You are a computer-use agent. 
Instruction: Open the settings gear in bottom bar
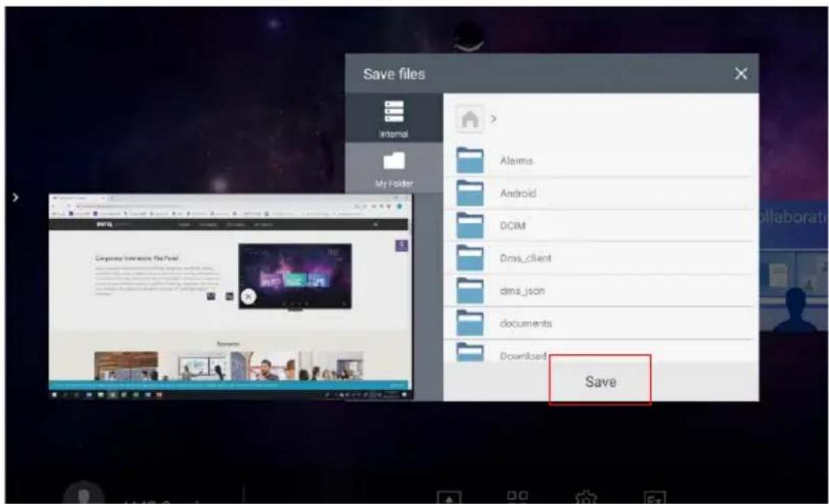tap(585, 498)
